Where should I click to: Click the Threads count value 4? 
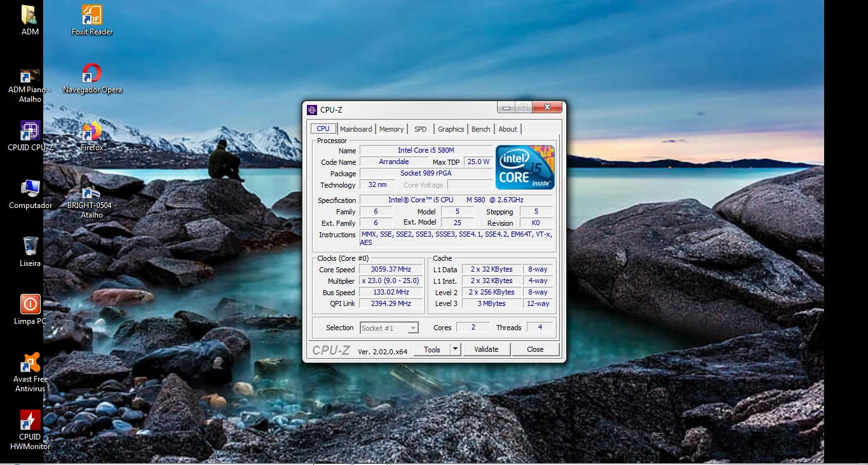(x=539, y=327)
